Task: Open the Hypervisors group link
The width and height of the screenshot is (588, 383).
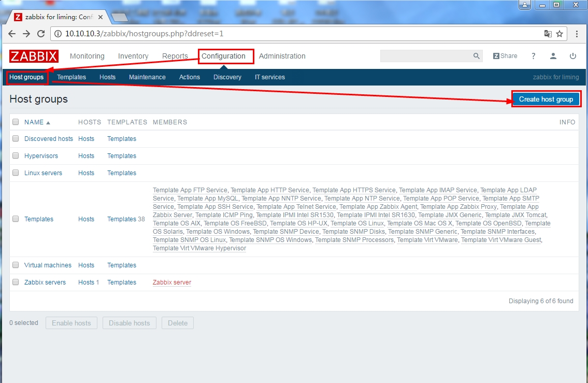Action: [41, 156]
